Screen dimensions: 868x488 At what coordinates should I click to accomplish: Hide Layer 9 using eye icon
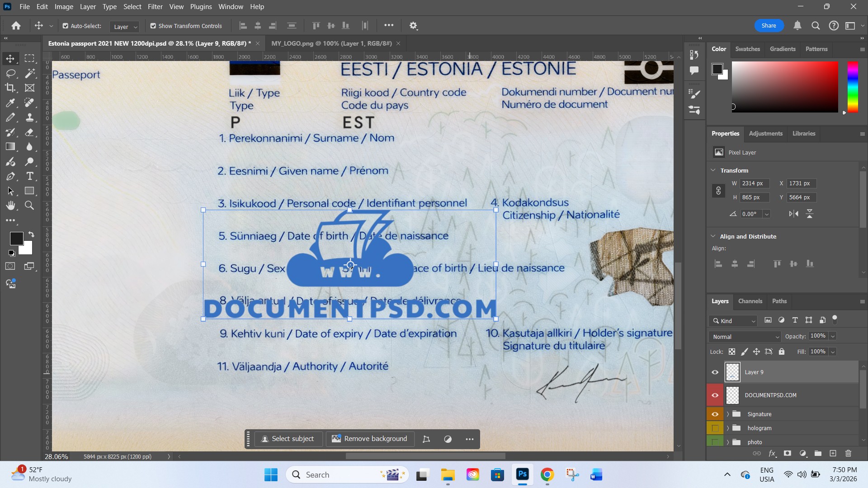(x=715, y=372)
